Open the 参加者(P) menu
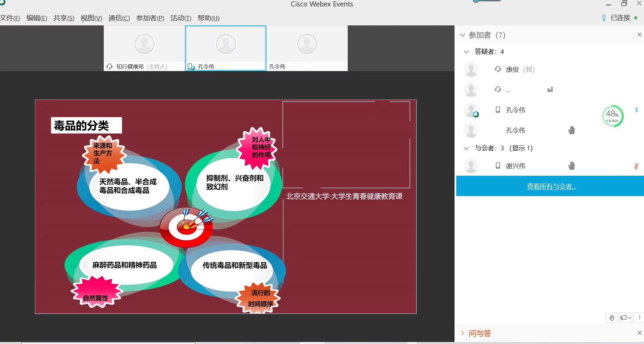This screenshot has height=344, width=644. pos(150,18)
